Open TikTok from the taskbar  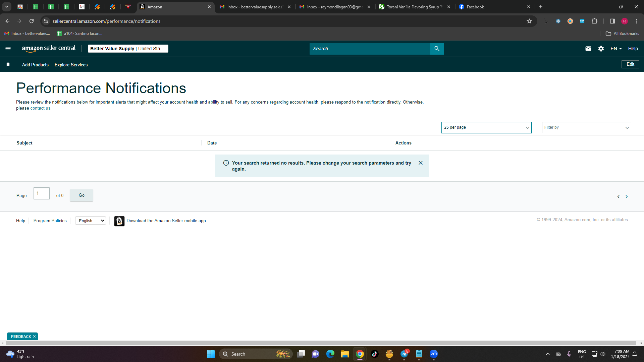point(375,354)
